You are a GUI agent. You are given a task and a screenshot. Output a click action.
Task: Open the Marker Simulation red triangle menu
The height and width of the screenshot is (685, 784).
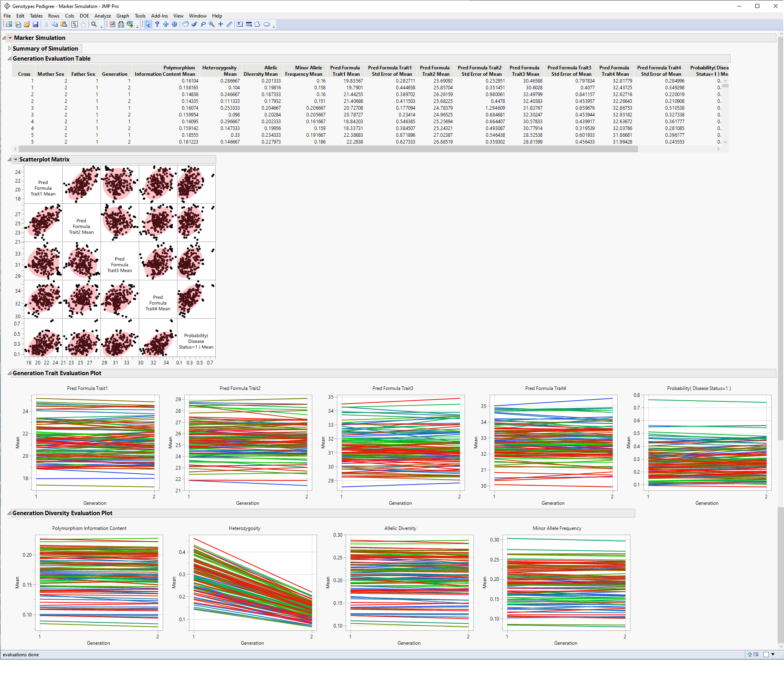[x=10, y=38]
